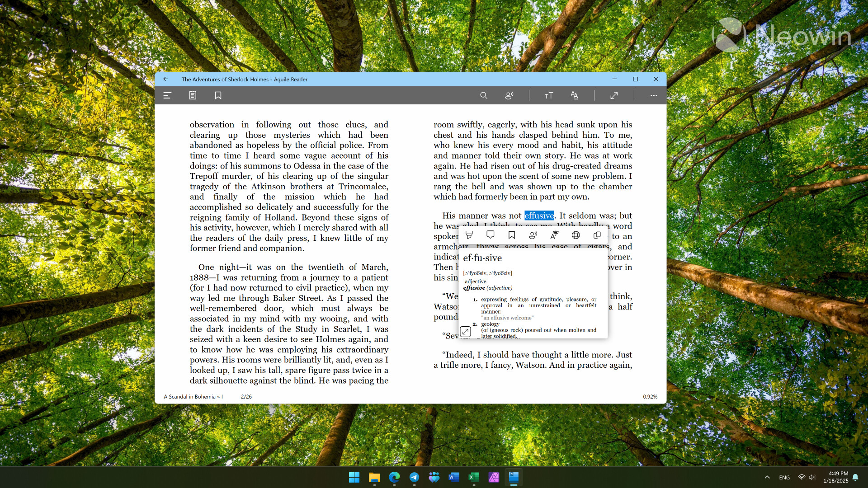The width and height of the screenshot is (868, 488).
Task: Click the word geology in definition
Action: click(x=490, y=324)
